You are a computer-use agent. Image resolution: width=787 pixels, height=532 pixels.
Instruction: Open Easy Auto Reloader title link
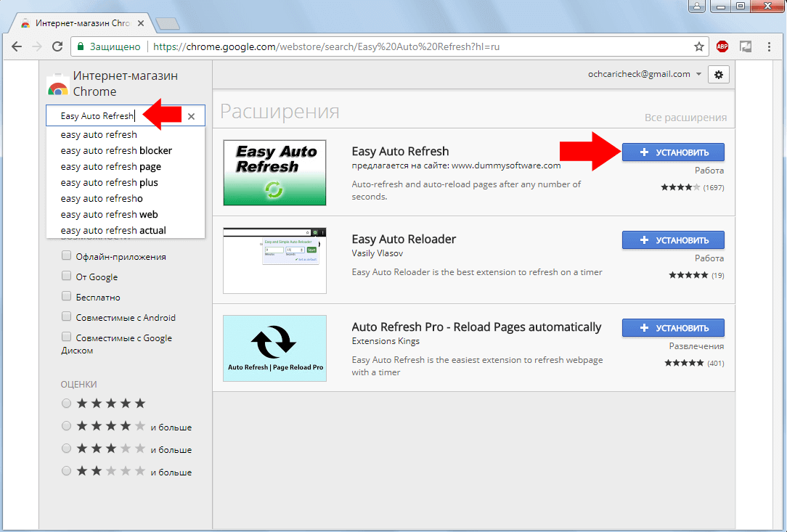click(x=404, y=240)
